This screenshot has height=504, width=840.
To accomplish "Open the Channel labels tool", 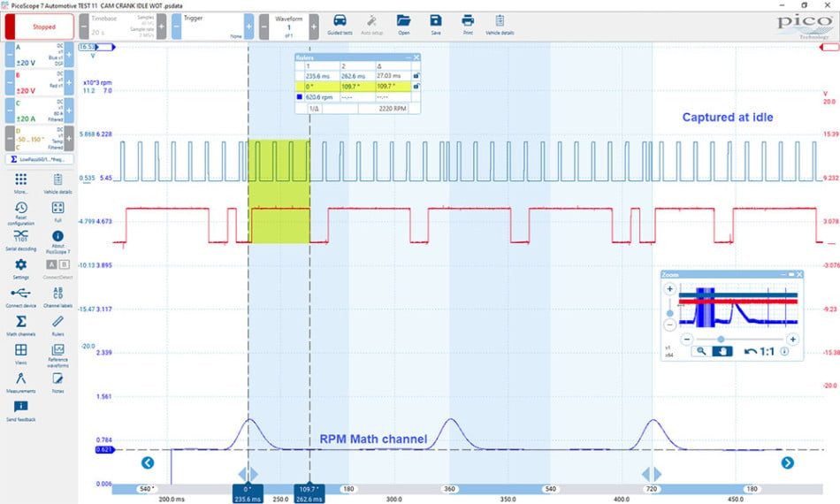I will [x=57, y=296].
